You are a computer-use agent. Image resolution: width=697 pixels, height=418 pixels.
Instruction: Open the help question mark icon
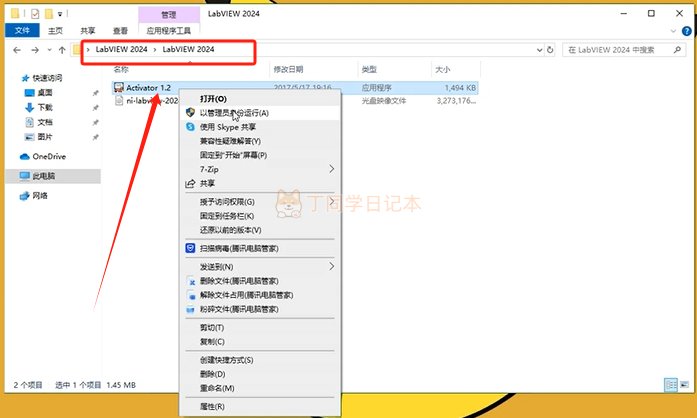pos(687,31)
